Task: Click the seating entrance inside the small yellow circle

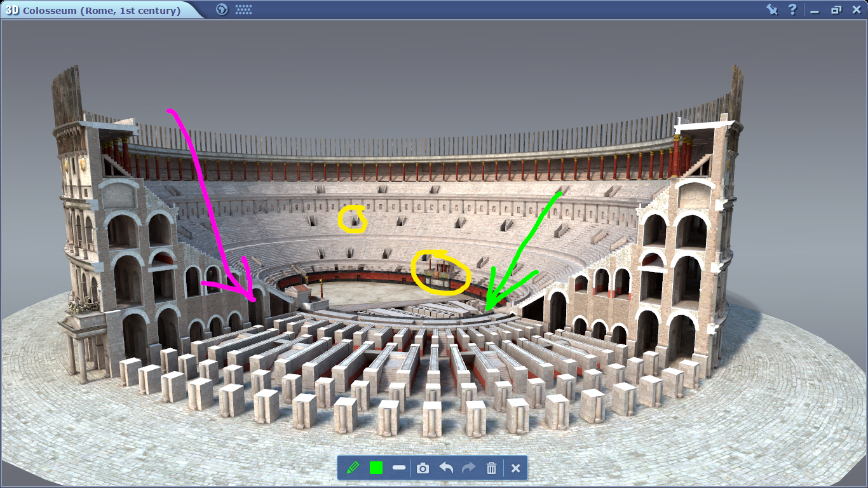Action: click(x=353, y=220)
